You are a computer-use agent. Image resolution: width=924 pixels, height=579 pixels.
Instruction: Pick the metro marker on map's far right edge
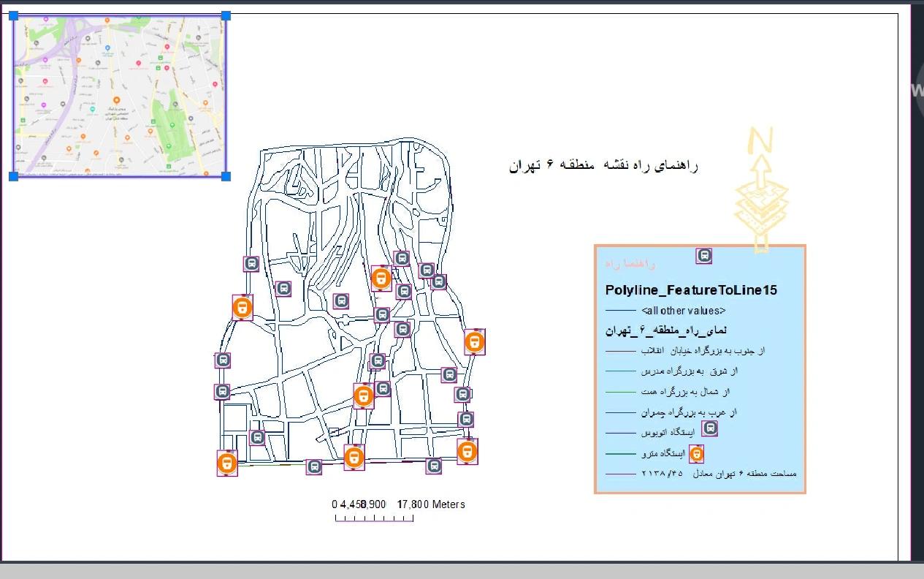(x=474, y=341)
